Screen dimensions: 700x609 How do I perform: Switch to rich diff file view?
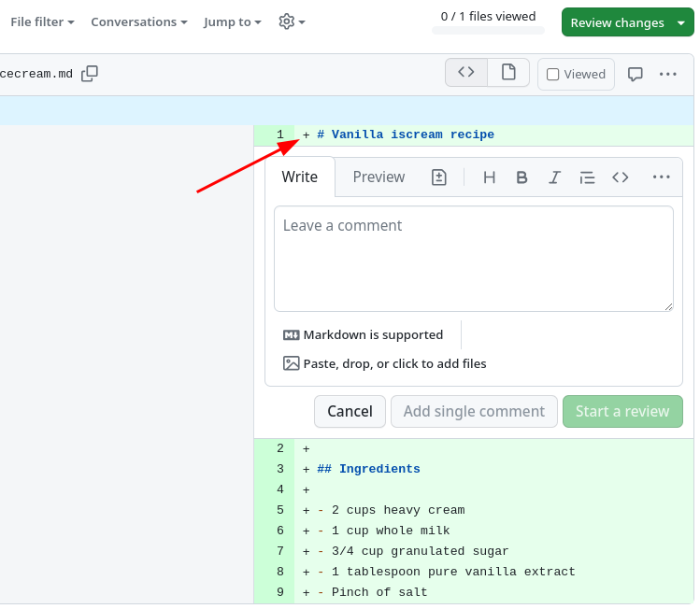click(x=508, y=73)
